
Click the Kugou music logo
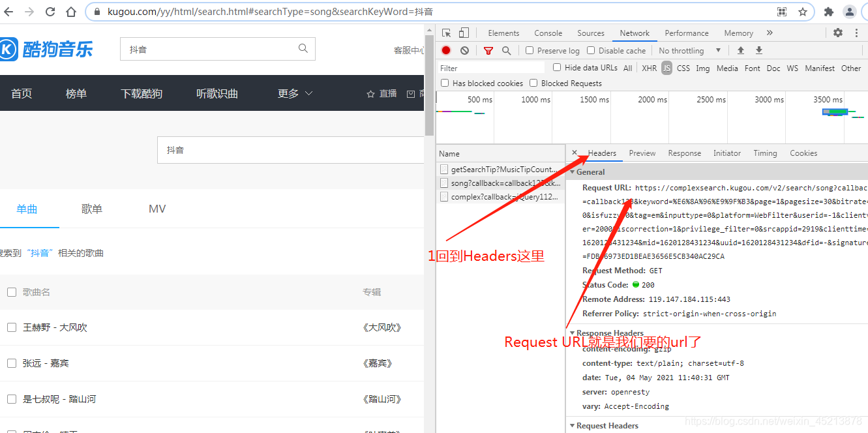46,49
